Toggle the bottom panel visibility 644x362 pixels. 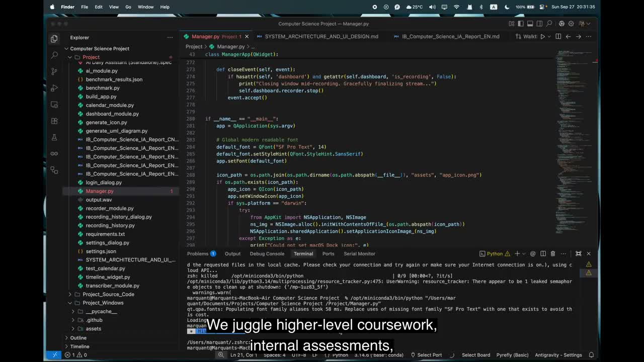coord(530,24)
